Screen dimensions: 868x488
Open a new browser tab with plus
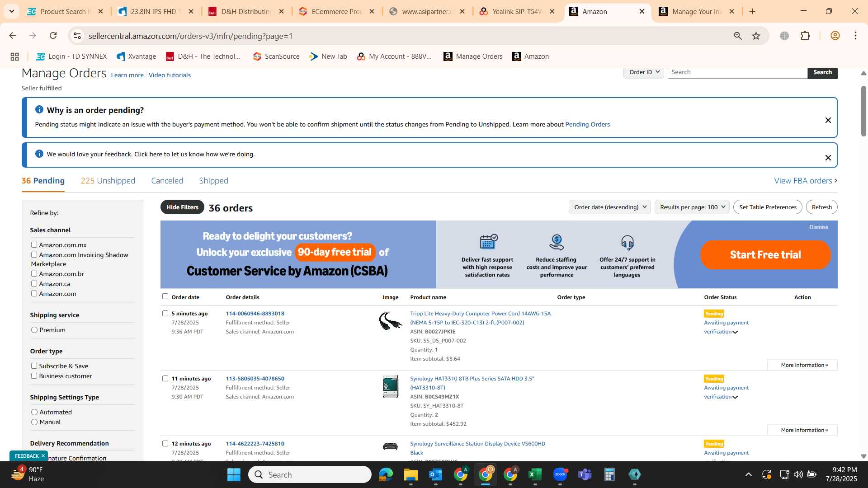pyautogui.click(x=752, y=11)
